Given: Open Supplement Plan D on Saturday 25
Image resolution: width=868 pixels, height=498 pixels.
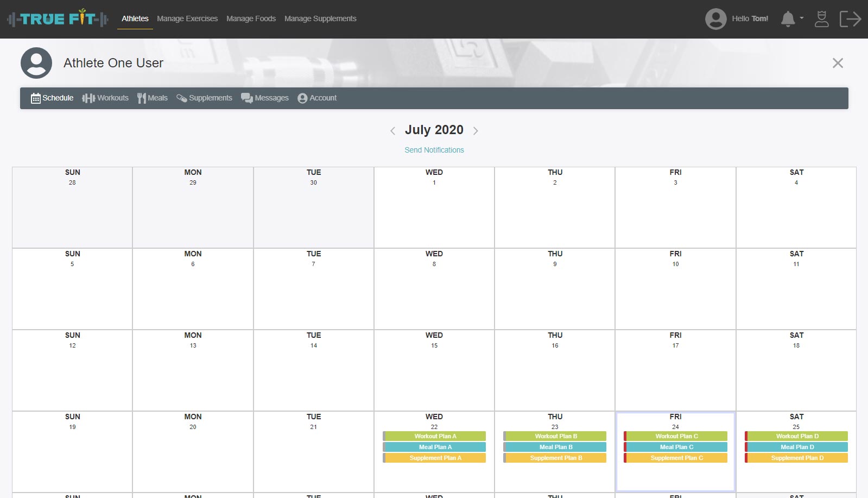Looking at the screenshot, I should pos(797,458).
